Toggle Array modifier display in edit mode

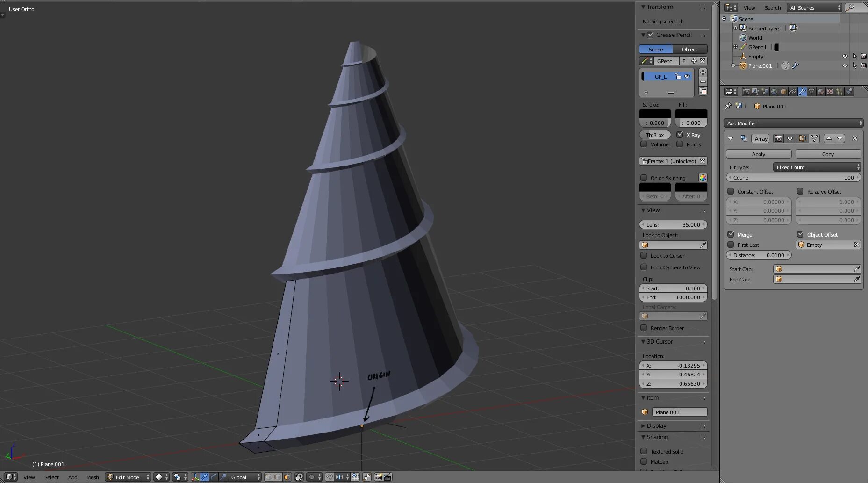click(802, 138)
